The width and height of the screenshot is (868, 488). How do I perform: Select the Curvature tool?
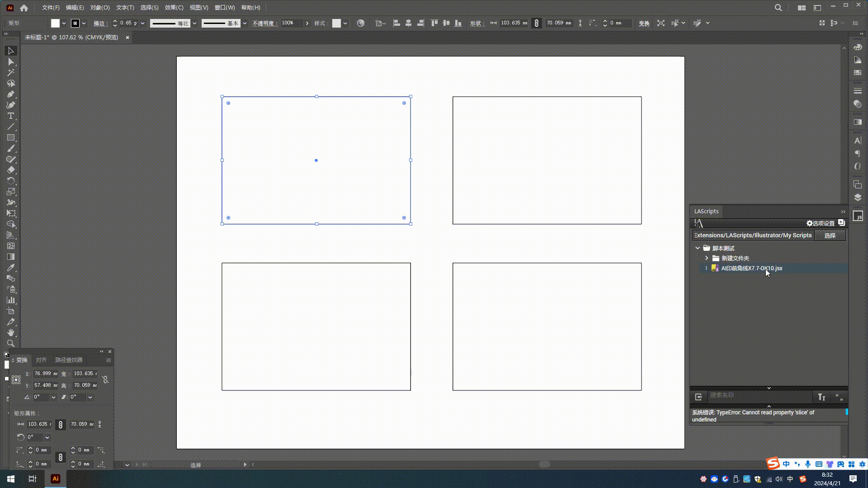[x=11, y=105]
